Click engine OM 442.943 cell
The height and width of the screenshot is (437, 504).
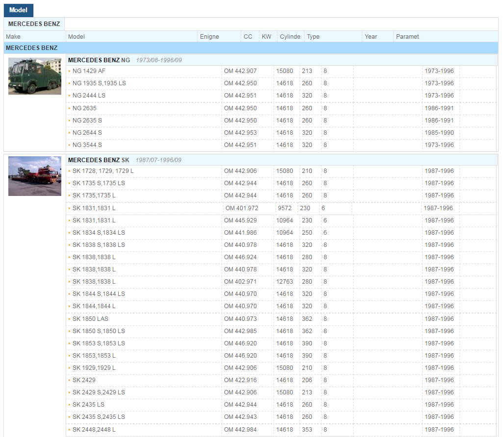[240, 417]
